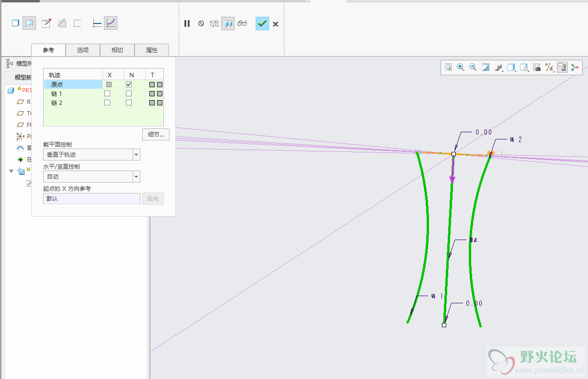Check the N checkbox for 链 2
The image size is (588, 379).
tap(129, 103)
